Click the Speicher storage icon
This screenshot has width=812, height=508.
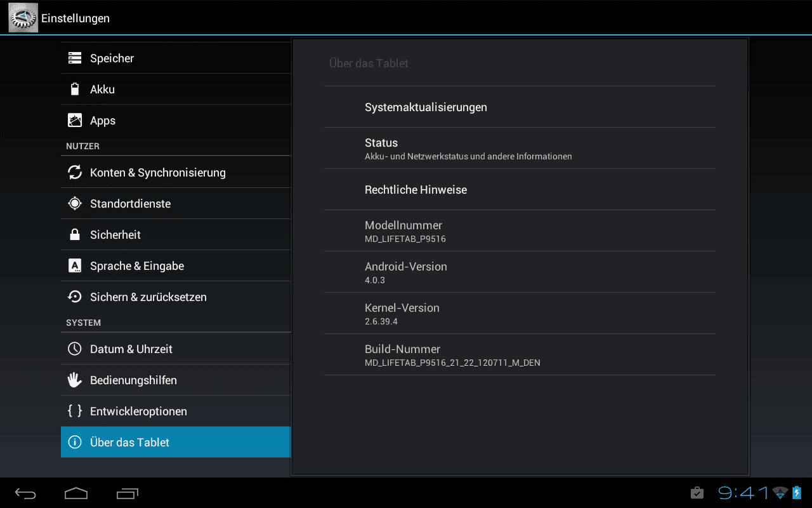coord(75,58)
